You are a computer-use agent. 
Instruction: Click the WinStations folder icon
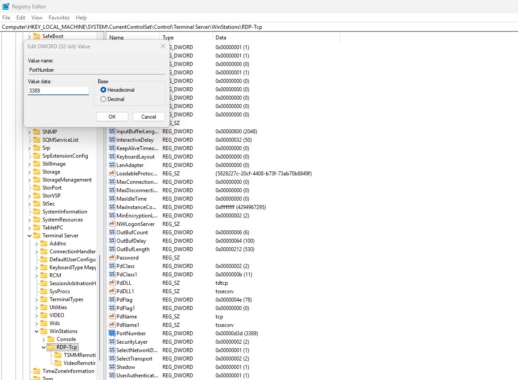pyautogui.click(x=44, y=331)
